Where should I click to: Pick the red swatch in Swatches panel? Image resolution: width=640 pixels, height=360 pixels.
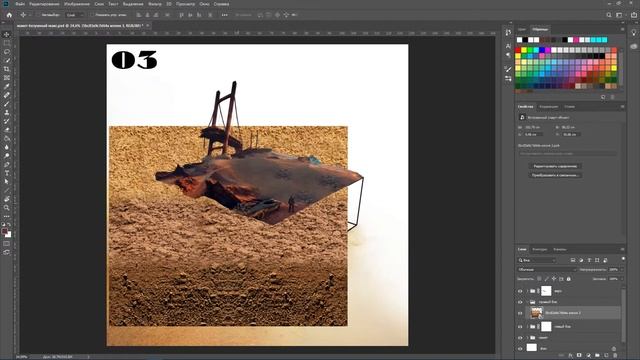[518, 50]
